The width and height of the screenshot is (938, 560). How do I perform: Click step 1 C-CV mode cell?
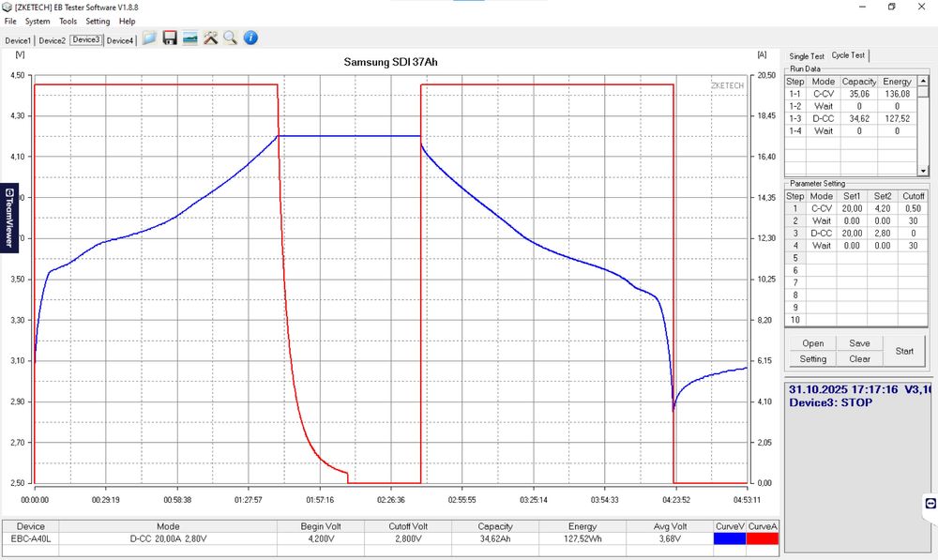tap(822, 208)
